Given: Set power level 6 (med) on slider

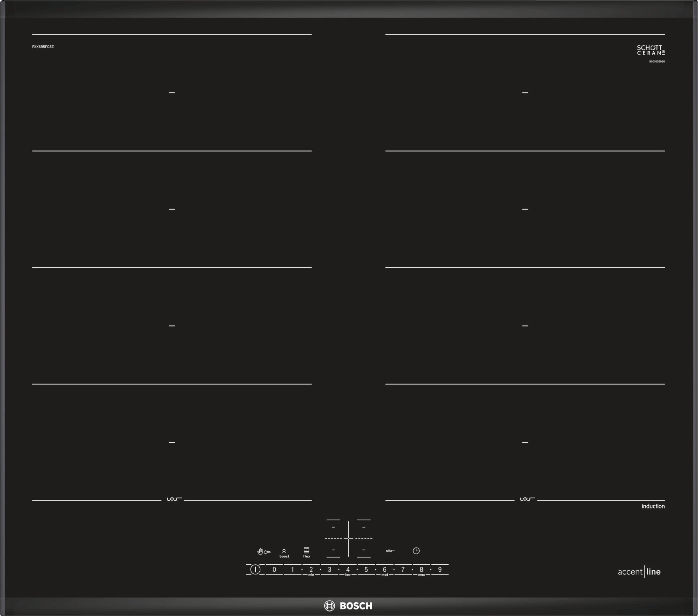Looking at the screenshot, I should click(x=385, y=570).
